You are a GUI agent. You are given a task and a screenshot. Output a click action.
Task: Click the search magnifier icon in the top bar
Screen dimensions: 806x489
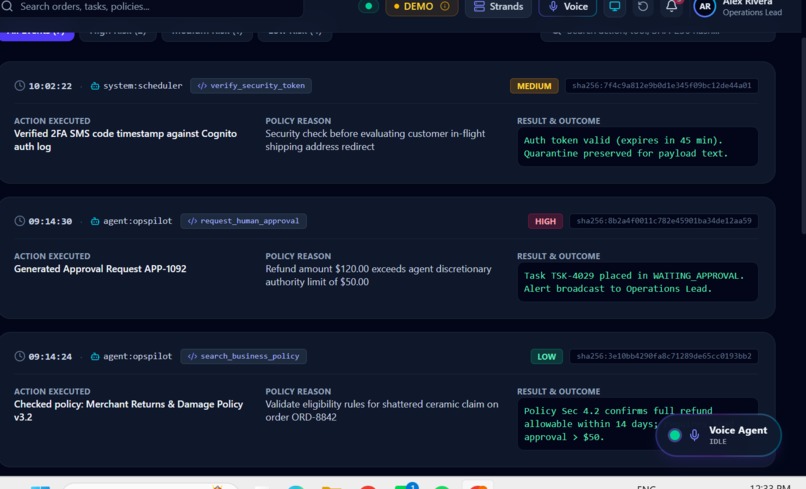[6, 6]
